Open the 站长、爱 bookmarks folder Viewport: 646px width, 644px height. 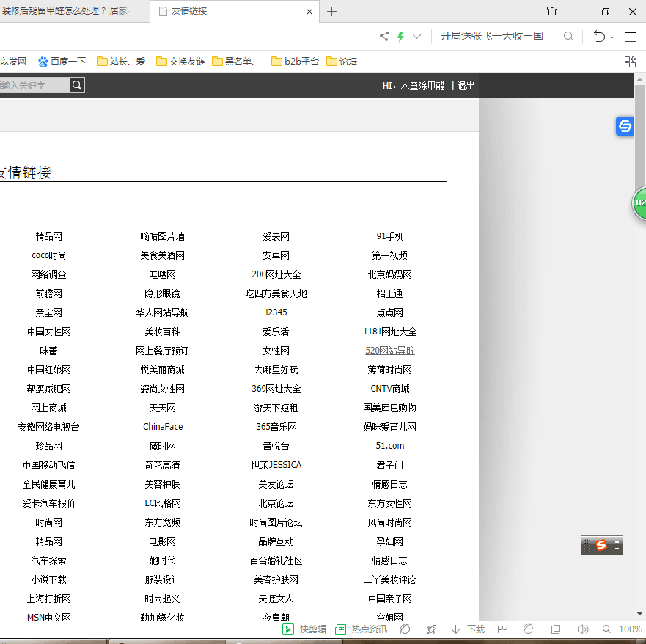[x=121, y=62]
